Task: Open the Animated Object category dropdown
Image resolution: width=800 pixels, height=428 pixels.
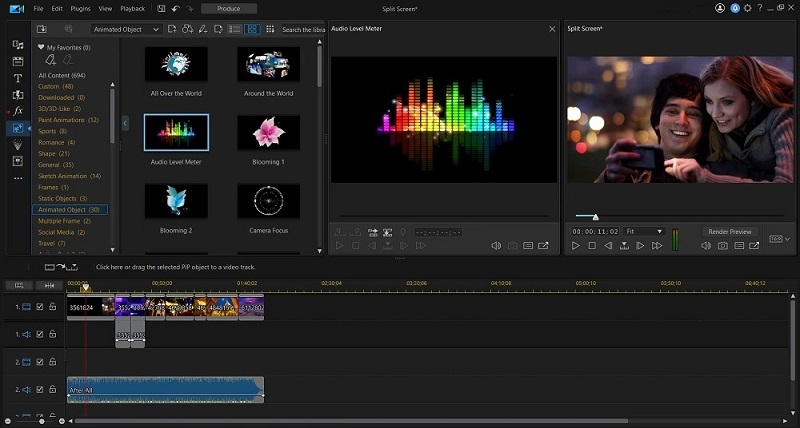Action: (126, 30)
